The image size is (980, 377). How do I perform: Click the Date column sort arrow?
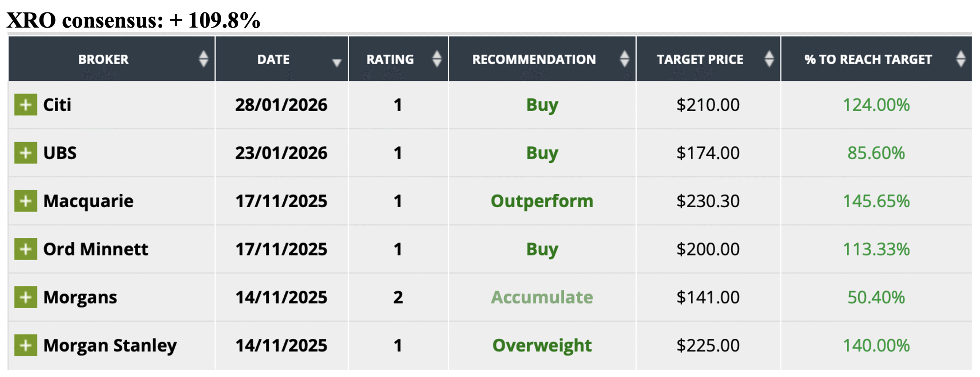pos(336,63)
